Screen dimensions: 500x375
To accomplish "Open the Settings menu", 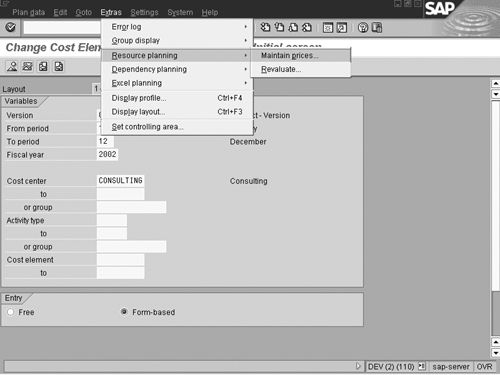I will pyautogui.click(x=144, y=12).
